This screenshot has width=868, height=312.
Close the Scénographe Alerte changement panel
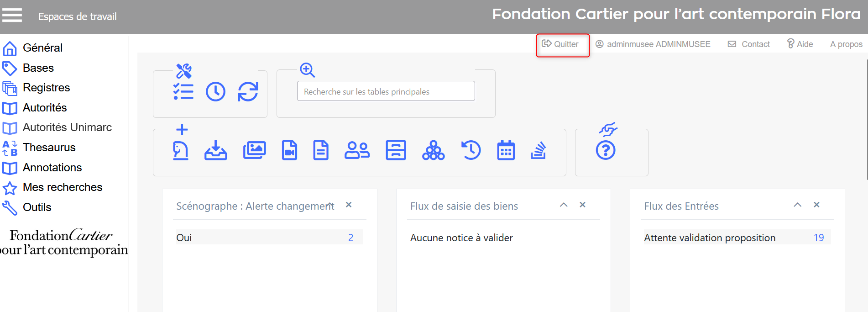[x=349, y=205]
